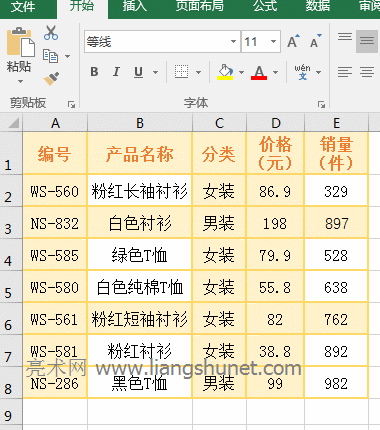Select column C header
Image resolution: width=380 pixels, height=430 pixels.
(x=219, y=123)
